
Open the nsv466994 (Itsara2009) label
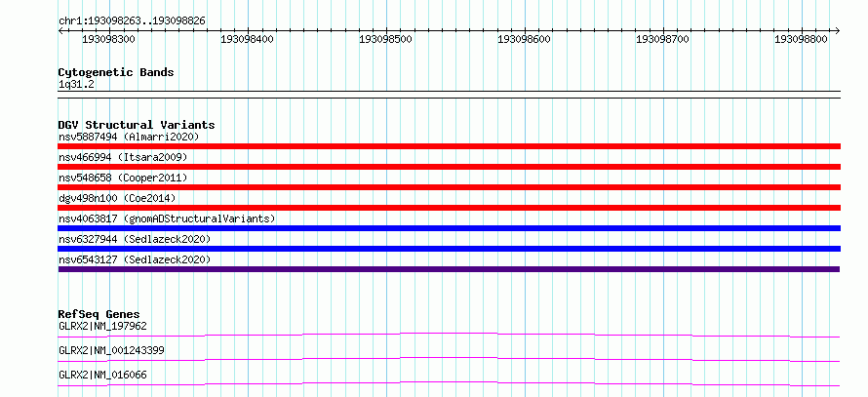tap(123, 157)
